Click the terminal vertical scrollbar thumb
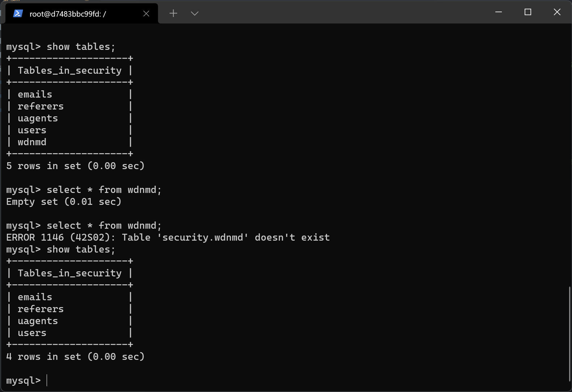 coord(569,333)
